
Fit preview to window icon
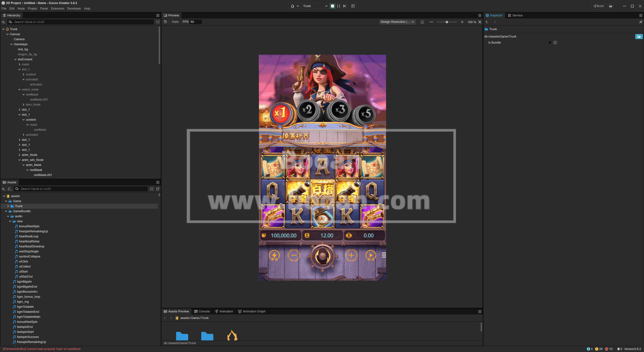point(480,22)
